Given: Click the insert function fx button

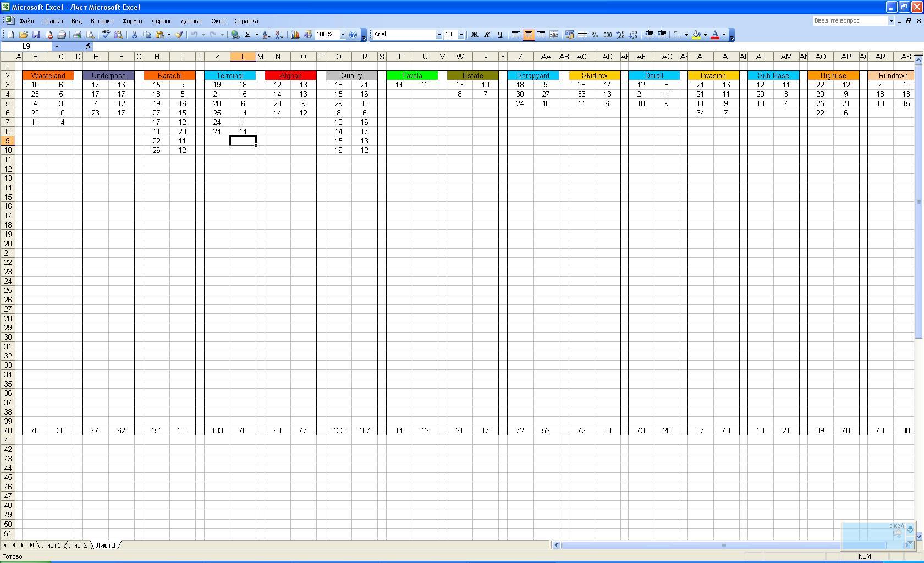Looking at the screenshot, I should 88,47.
